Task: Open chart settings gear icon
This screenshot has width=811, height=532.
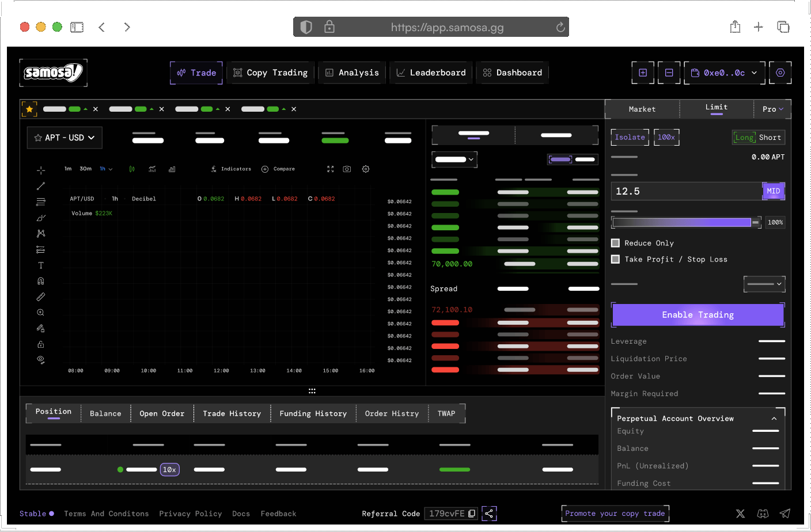Action: click(366, 169)
